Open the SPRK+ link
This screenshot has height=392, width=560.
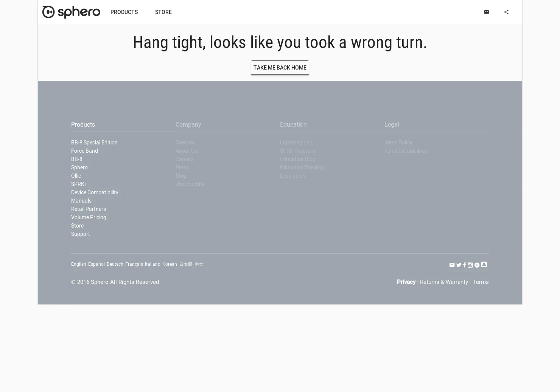click(x=79, y=184)
